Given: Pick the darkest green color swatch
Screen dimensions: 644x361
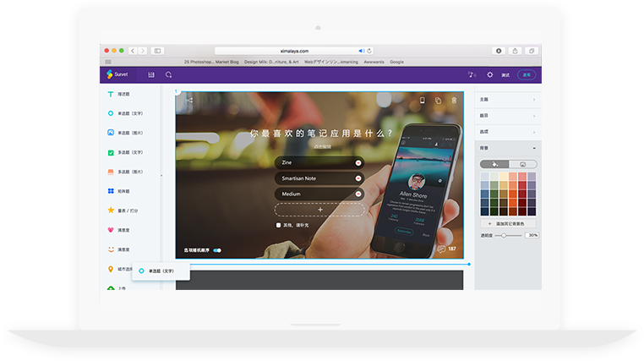Looking at the screenshot, I should pos(494,211).
